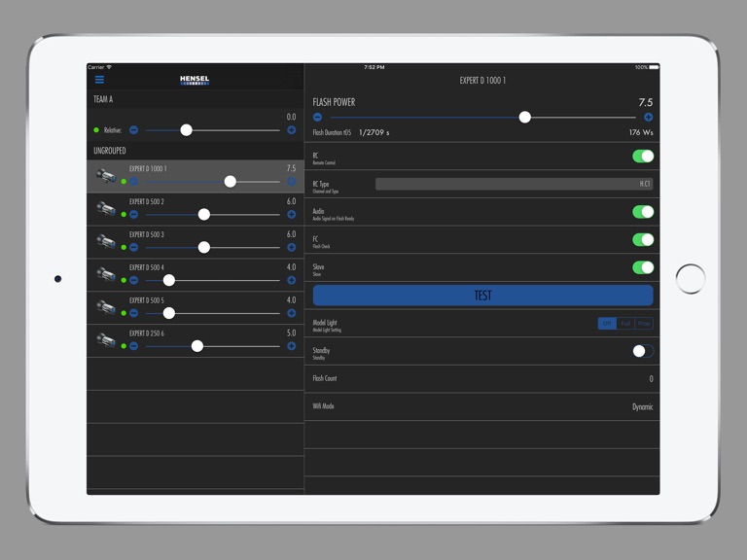Tap the Wi-Fi carrier indicator in status bar
This screenshot has width=747, height=560.
[x=99, y=67]
